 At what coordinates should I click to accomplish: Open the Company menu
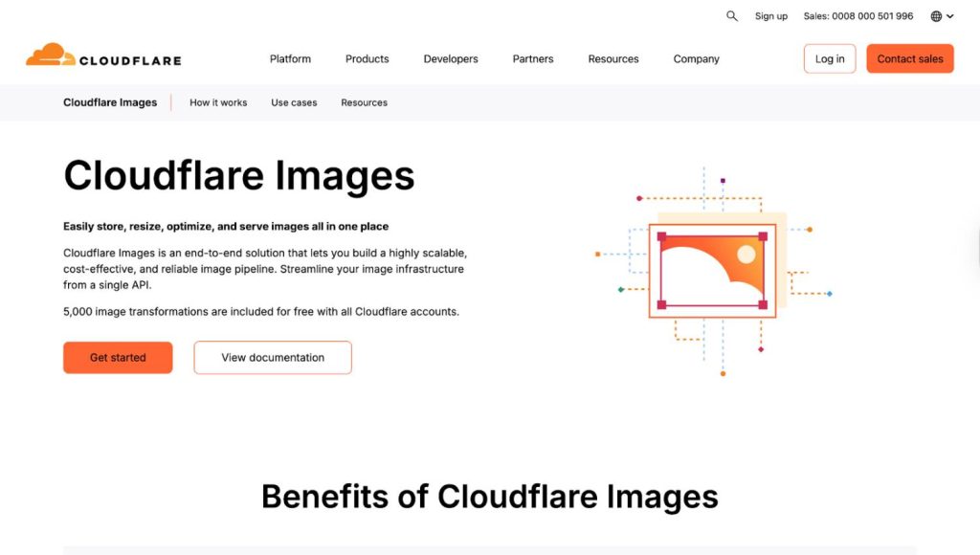[696, 58]
